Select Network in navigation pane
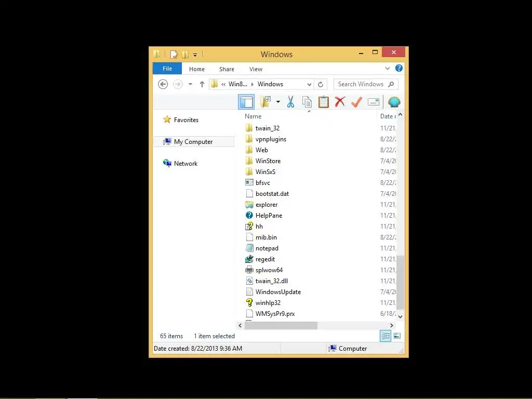532x399 pixels. [185, 163]
